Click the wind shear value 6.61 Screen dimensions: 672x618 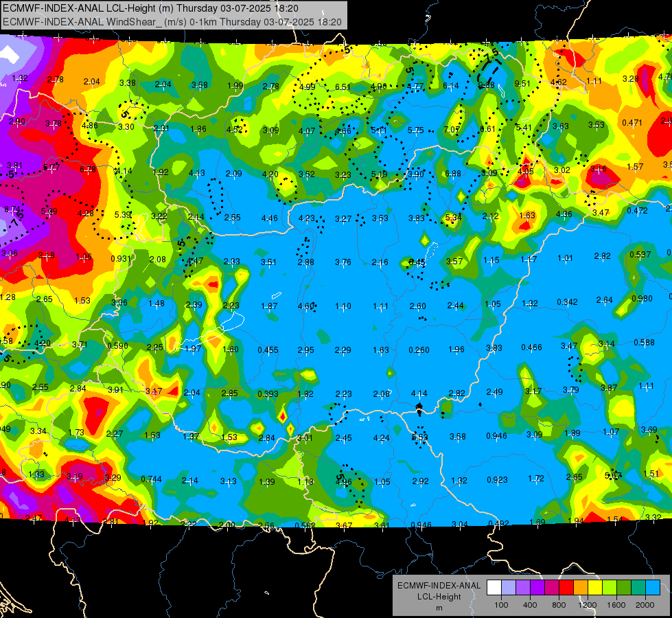point(488,128)
